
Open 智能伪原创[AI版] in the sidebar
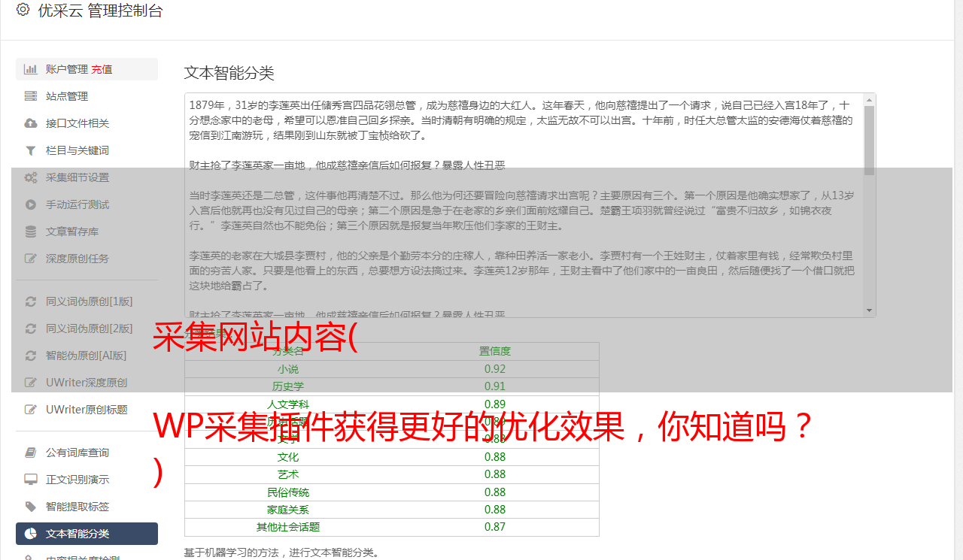87,356
